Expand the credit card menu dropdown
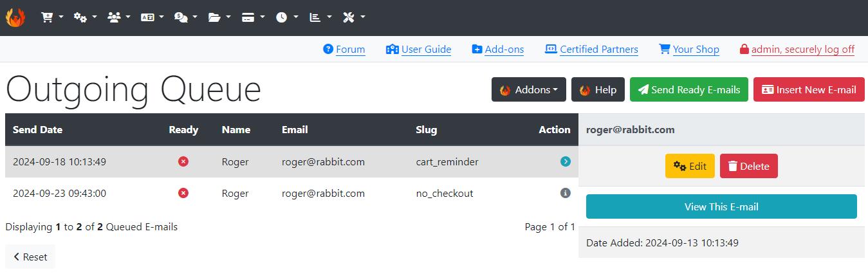 (253, 17)
